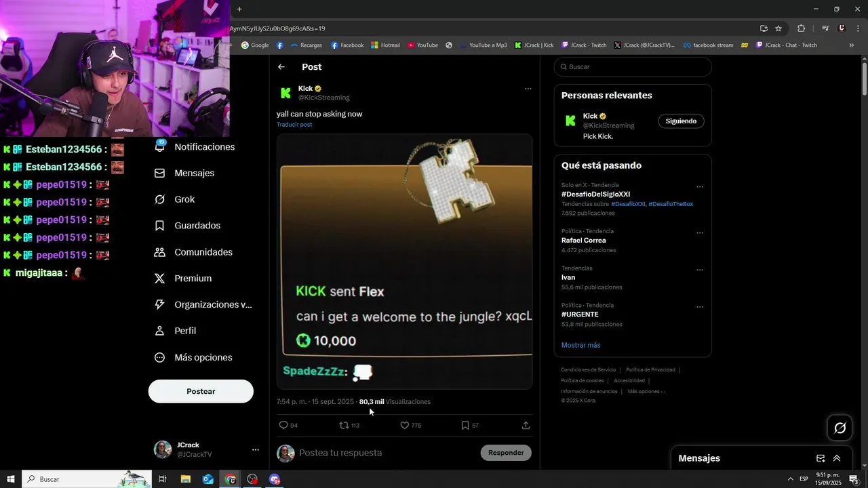Click the #DesafioTheBox hashtag link
The height and width of the screenshot is (488, 868).
671,204
